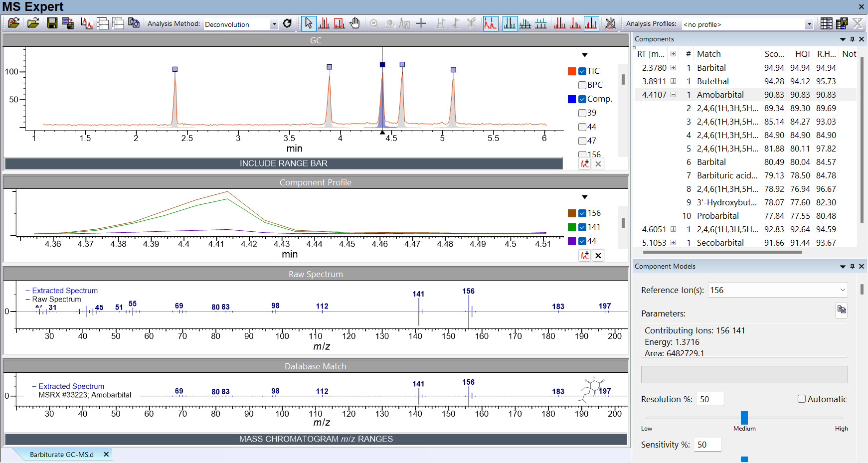Enable the Automatic resolution checkbox
Viewport: 868px width, 463px height.
coord(802,399)
